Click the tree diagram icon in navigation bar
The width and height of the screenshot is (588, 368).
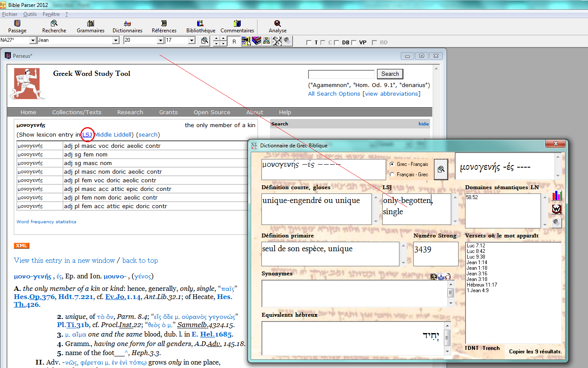tap(266, 41)
